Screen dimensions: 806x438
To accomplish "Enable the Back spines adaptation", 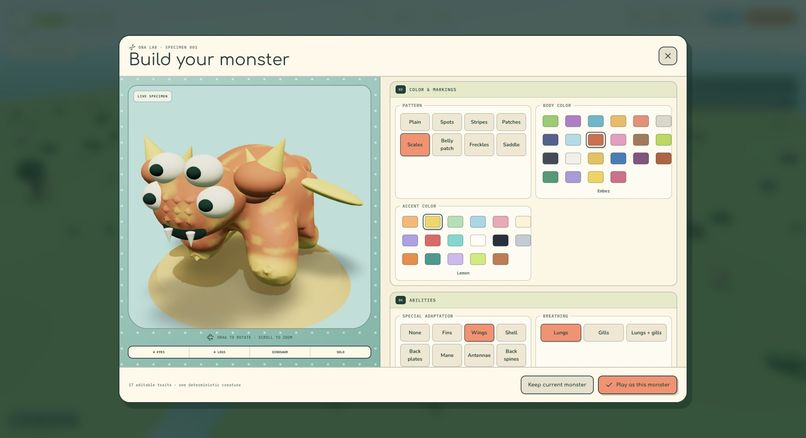I will tap(511, 355).
